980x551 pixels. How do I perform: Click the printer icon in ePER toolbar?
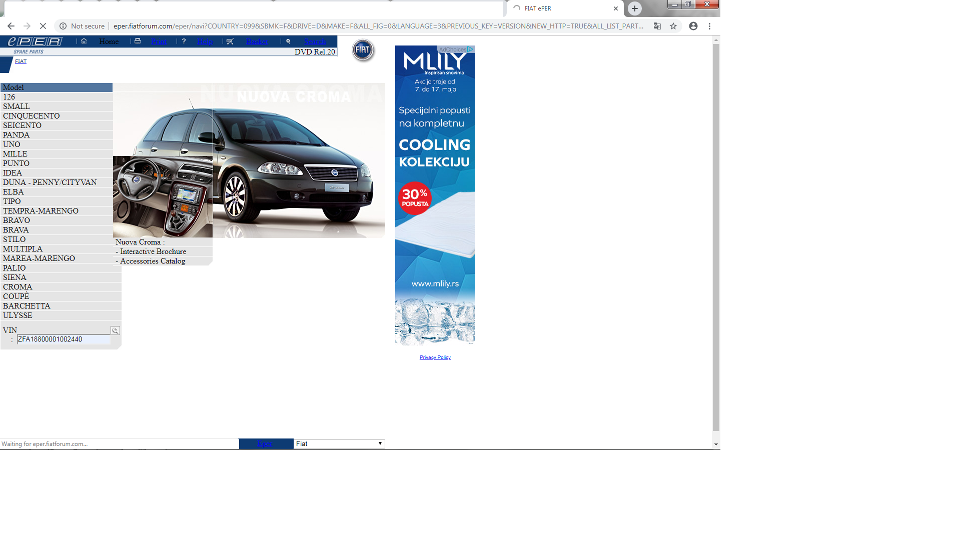[138, 41]
